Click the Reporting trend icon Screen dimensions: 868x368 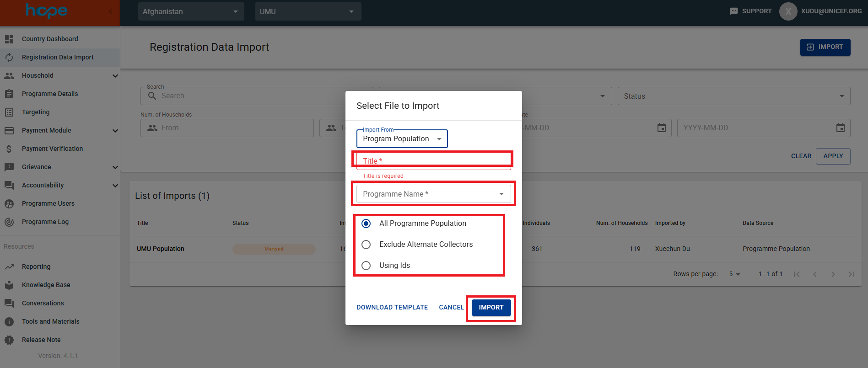point(9,267)
